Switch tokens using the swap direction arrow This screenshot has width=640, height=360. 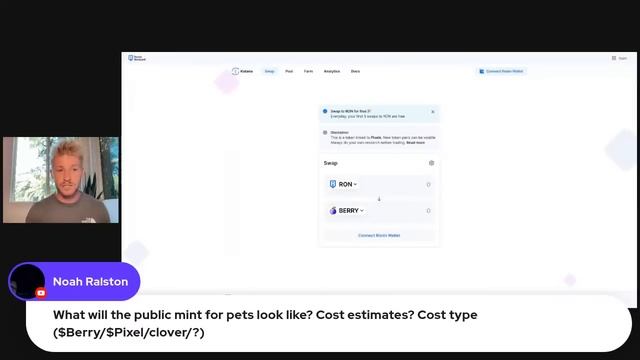click(379, 199)
